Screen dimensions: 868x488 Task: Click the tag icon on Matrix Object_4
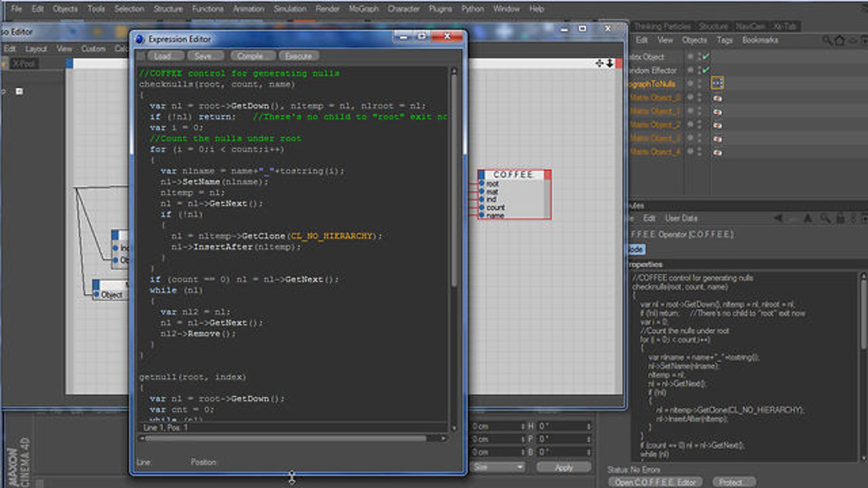coord(718,153)
